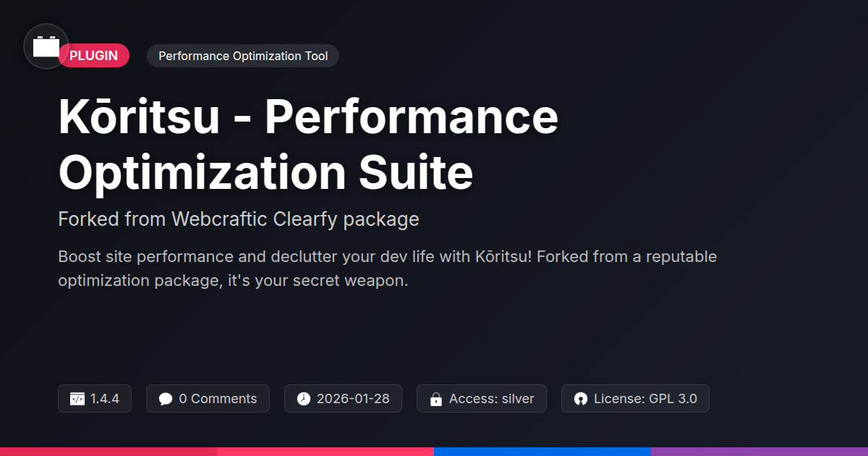868x456 pixels.
Task: Open the Kōritsu - Performance Optimization Suite title
Action: pos(308,145)
